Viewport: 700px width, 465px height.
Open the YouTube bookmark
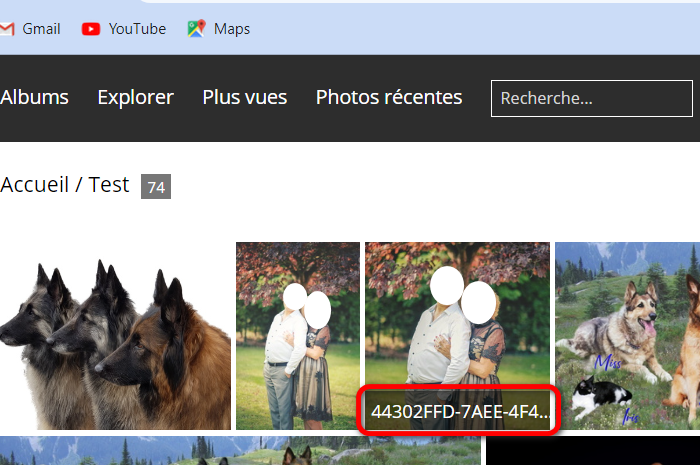(124, 29)
